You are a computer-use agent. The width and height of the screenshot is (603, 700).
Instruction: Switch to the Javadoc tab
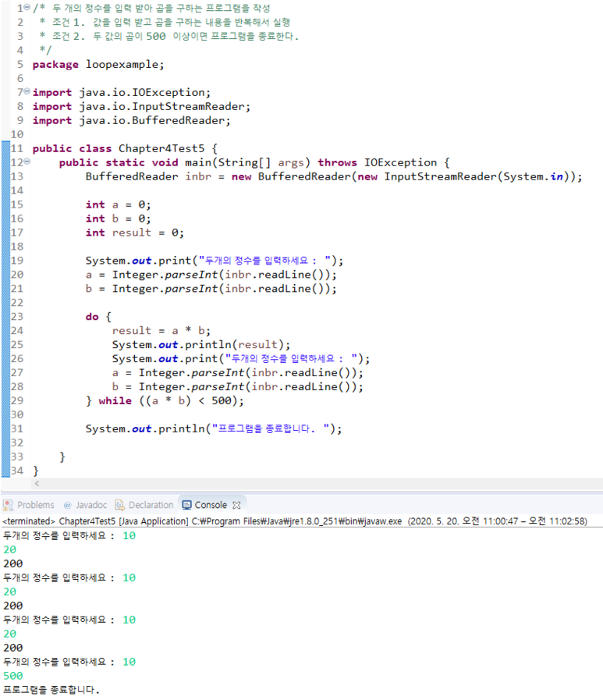85,505
